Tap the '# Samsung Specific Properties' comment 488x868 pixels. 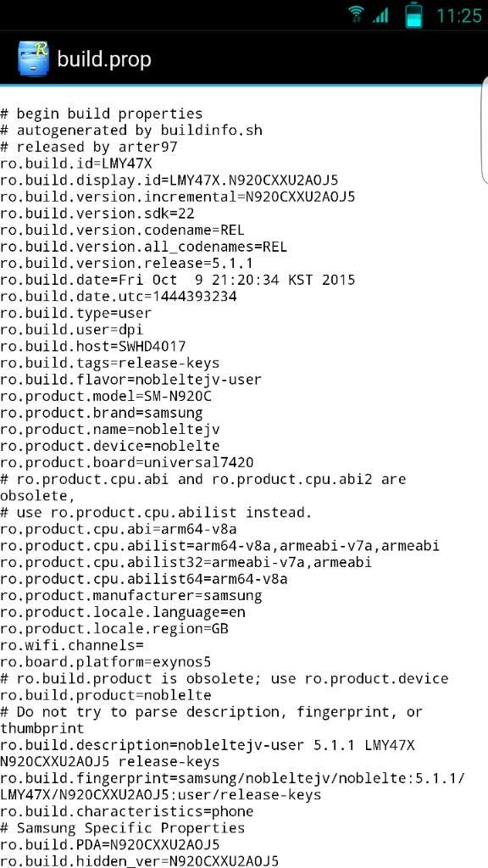click(122, 828)
